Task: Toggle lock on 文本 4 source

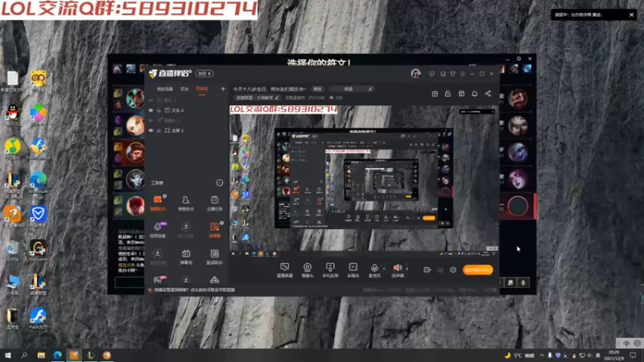Action: (159, 110)
